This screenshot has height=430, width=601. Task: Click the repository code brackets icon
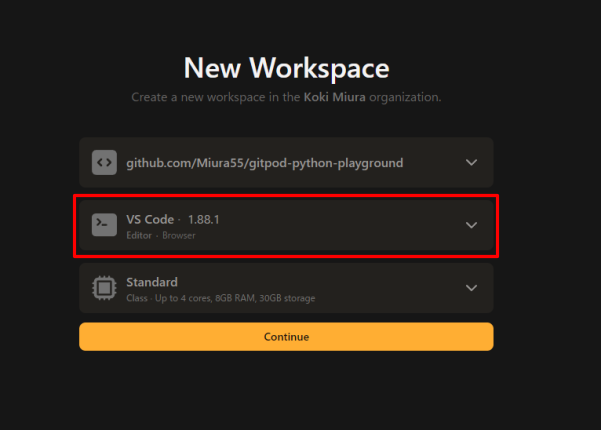[x=105, y=162]
